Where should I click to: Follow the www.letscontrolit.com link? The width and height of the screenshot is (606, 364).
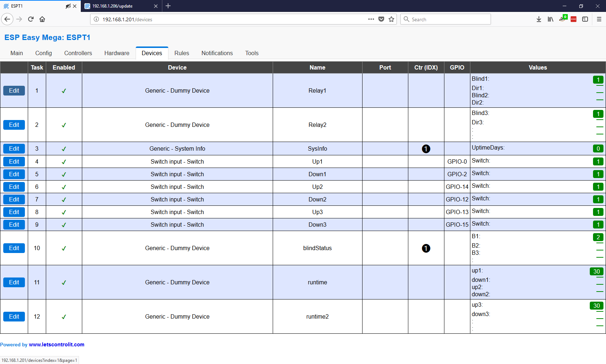click(x=57, y=345)
